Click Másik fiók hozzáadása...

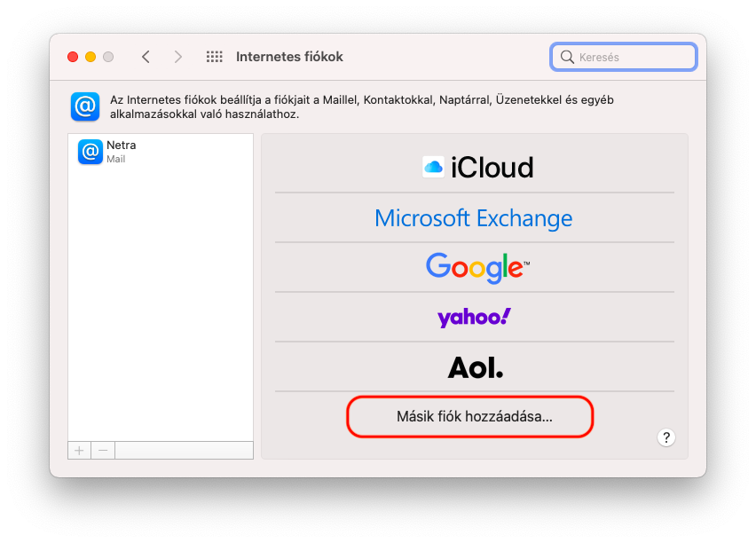tap(469, 415)
